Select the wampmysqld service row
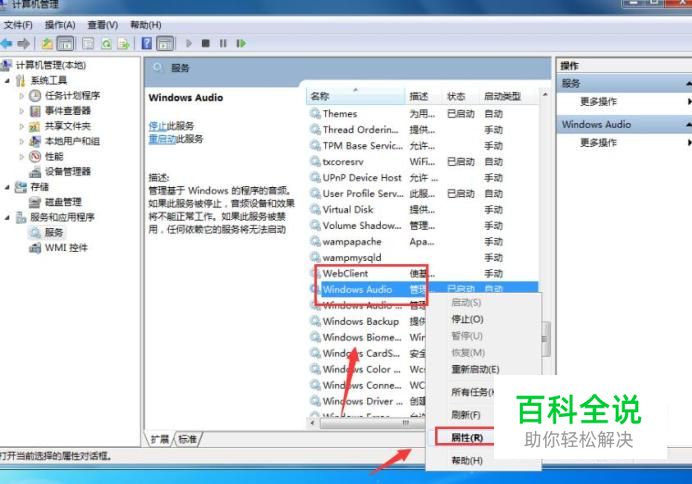 [x=424, y=258]
